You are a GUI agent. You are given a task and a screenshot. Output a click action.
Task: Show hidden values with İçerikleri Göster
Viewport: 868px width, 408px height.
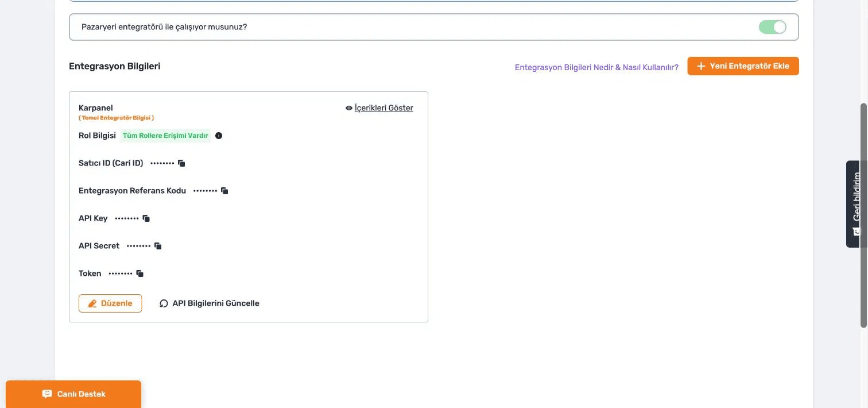(x=379, y=108)
